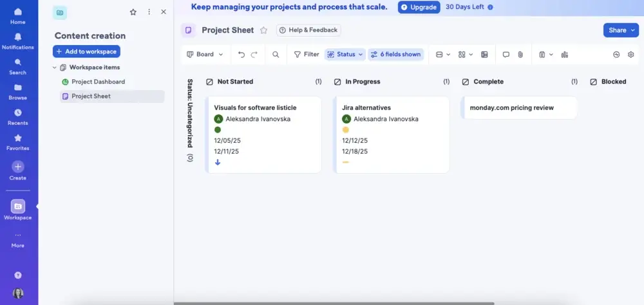Open attachments paperclip icon

coord(520,55)
